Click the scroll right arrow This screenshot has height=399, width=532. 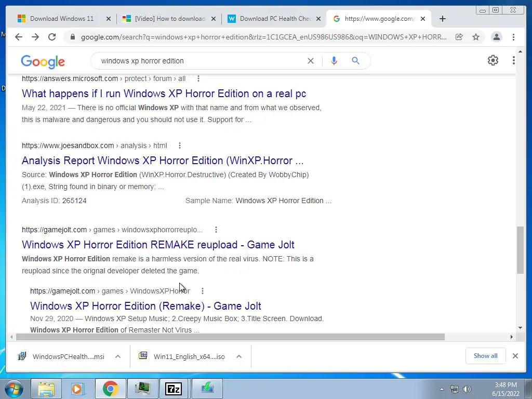512,337
